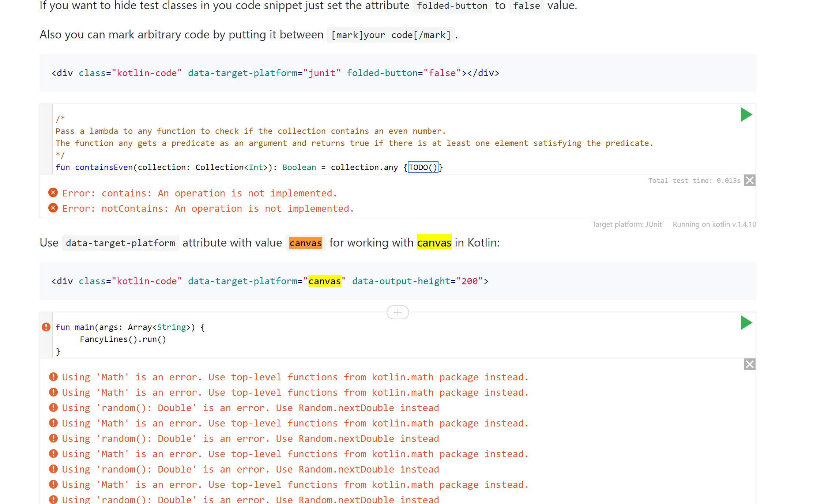Run the containsEven JUnit code snippet
This screenshot has height=504, width=817.
[x=746, y=115]
